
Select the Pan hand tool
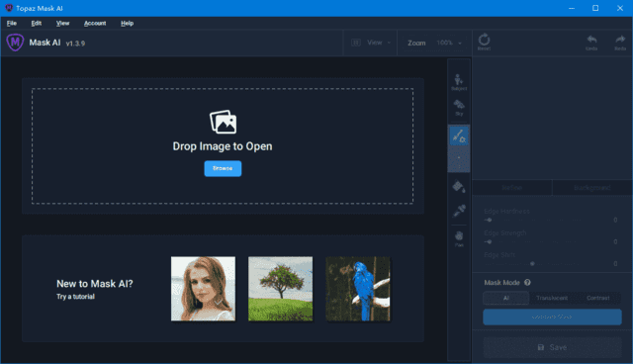459,238
